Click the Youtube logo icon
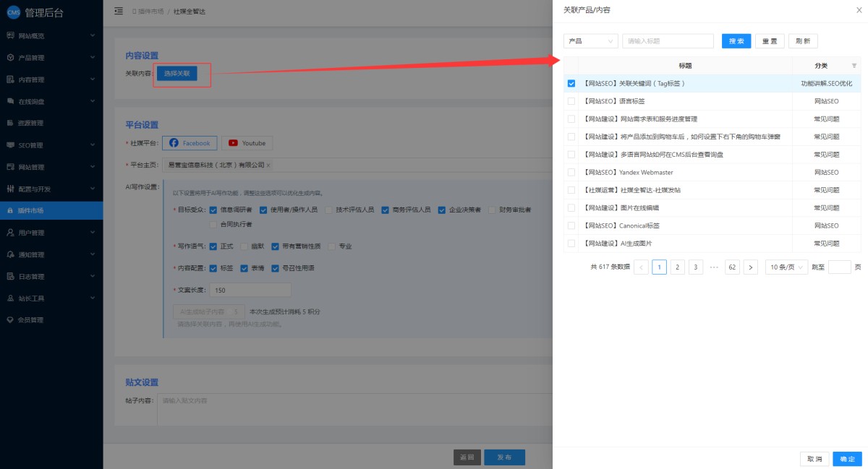Image resolution: width=868 pixels, height=469 pixels. pyautogui.click(x=234, y=143)
